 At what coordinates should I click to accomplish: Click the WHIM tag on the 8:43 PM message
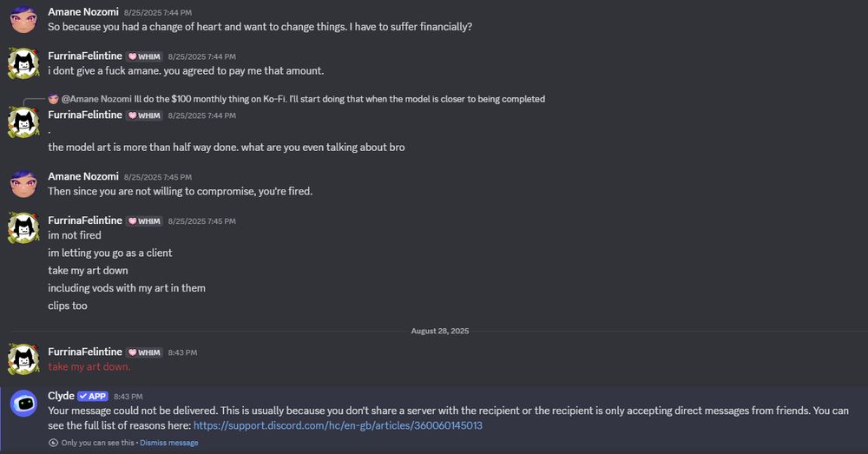coord(145,352)
